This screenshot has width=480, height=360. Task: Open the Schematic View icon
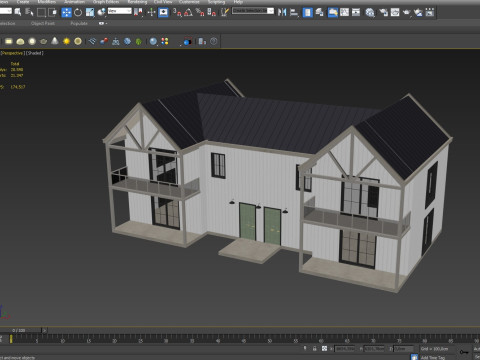click(x=356, y=13)
